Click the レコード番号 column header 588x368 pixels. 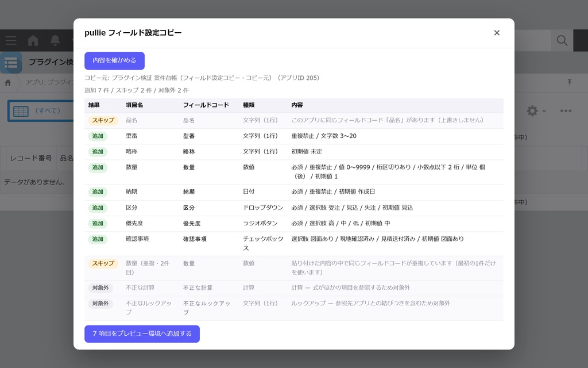point(31,158)
